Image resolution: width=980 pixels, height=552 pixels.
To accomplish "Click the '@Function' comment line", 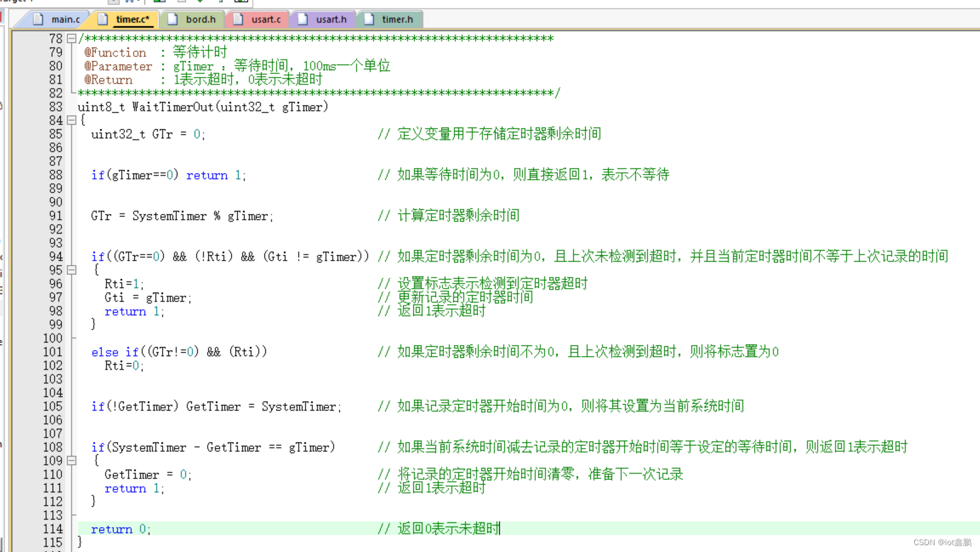I will click(x=155, y=52).
